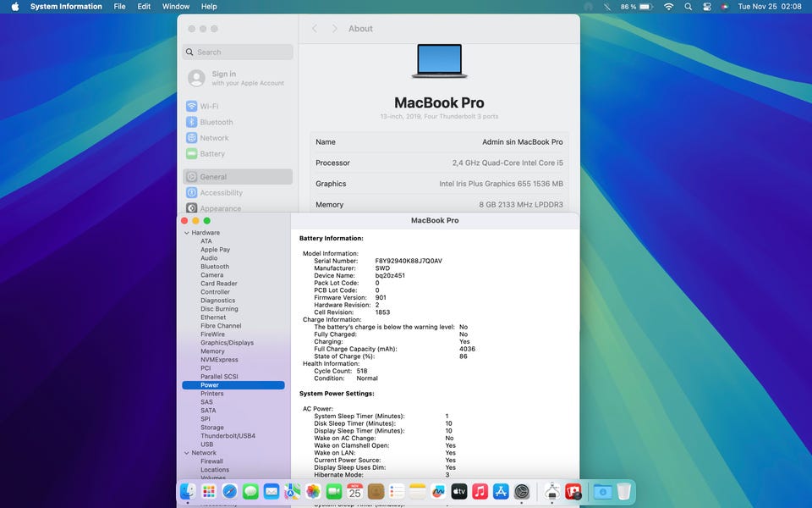Click the battery status 86 % indicator
Image resolution: width=812 pixels, height=508 pixels.
[x=636, y=7]
